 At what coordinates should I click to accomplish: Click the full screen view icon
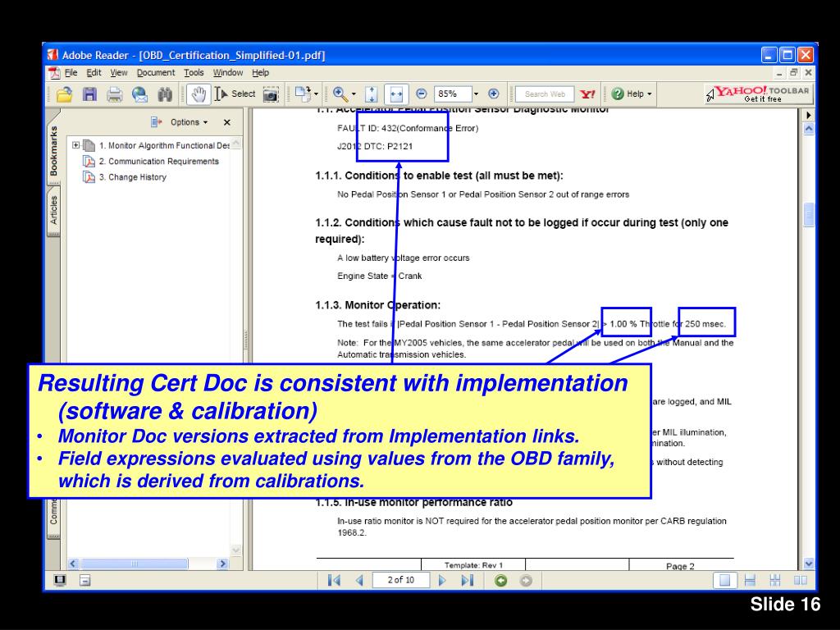pyautogui.click(x=59, y=580)
